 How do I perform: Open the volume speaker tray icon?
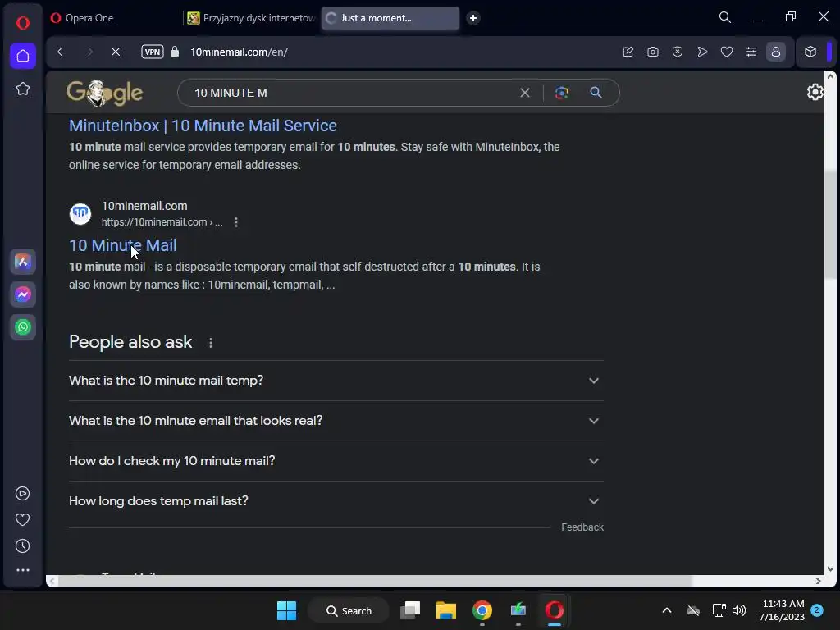[739, 610]
